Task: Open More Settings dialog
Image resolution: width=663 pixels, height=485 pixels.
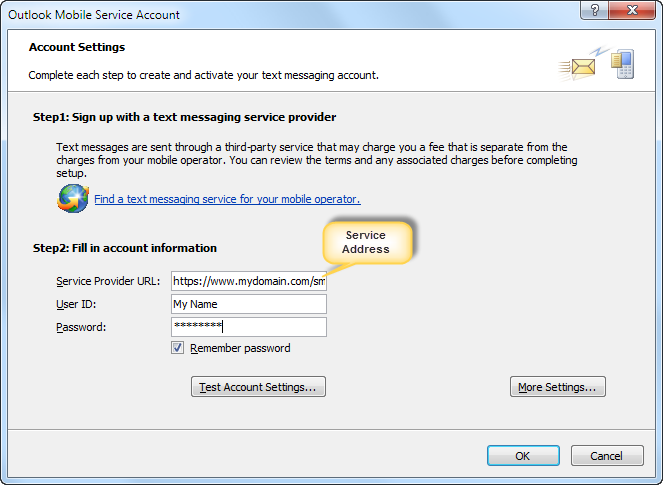Action: (x=557, y=386)
